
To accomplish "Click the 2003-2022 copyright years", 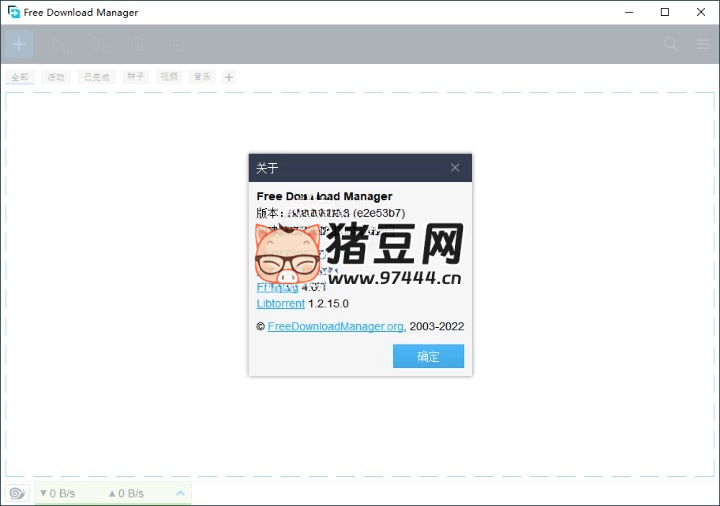I will [437, 326].
